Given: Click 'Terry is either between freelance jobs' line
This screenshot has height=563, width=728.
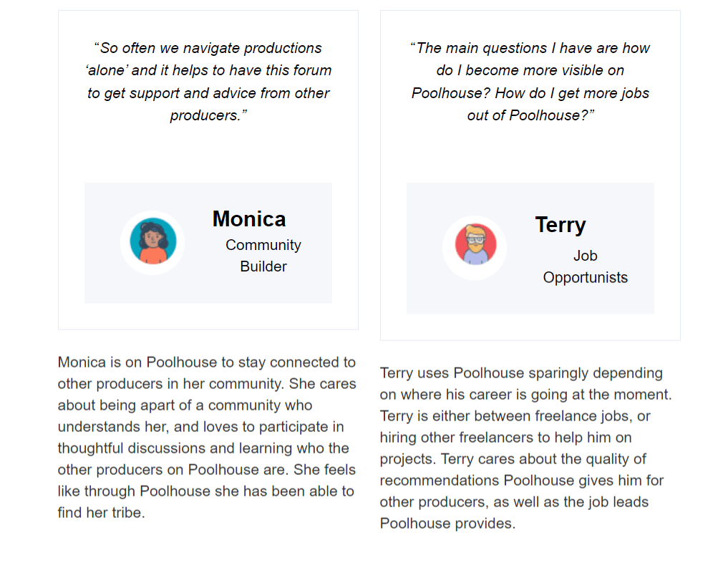Looking at the screenshot, I should pyautogui.click(x=515, y=415).
